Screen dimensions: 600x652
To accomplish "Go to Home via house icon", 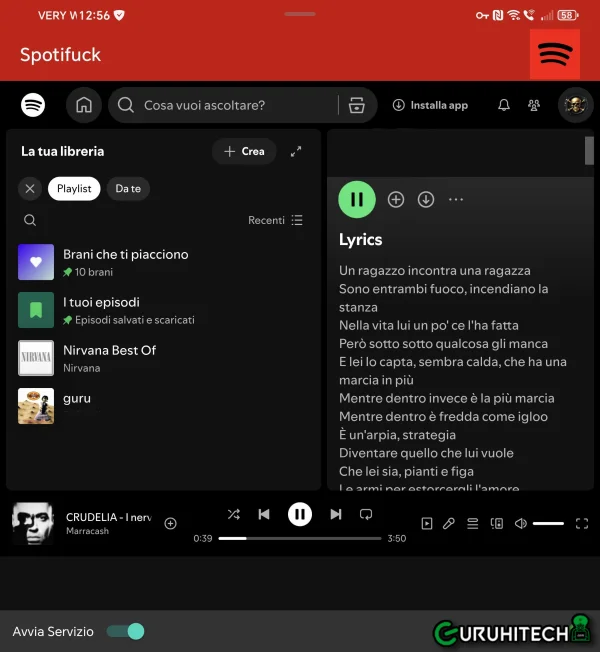I will point(84,105).
